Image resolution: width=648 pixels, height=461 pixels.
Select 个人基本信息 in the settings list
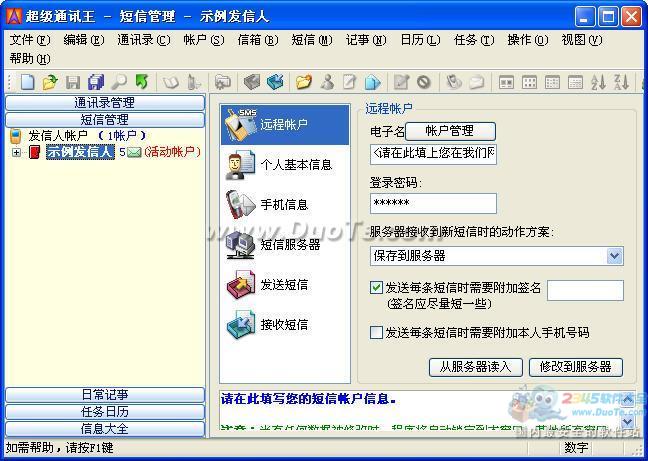[285, 165]
